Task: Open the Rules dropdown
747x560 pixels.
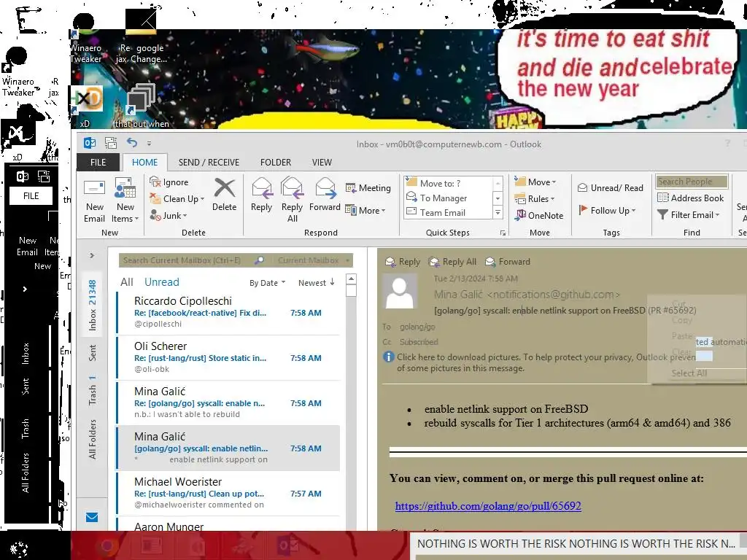Action: click(535, 198)
